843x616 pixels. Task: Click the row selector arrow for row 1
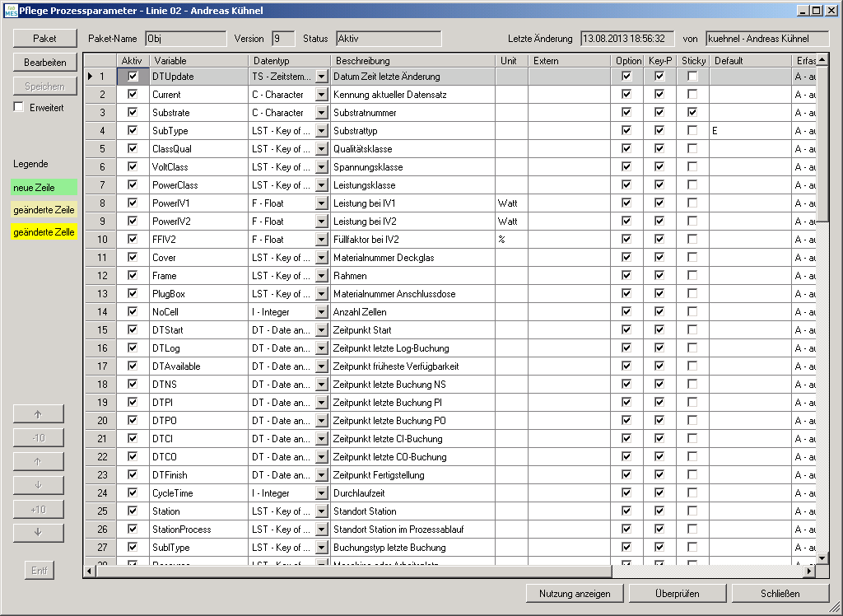point(91,77)
